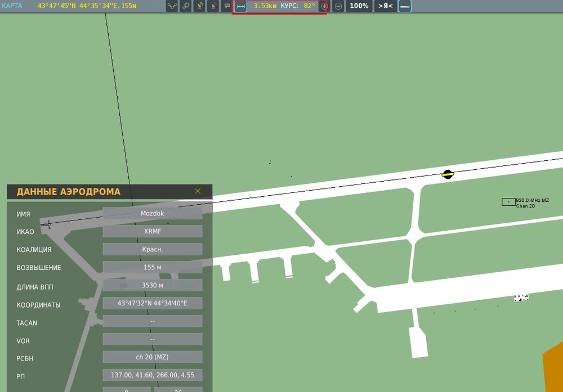Click the red radar dish icon
This screenshot has width=563, height=392.
(213, 6)
